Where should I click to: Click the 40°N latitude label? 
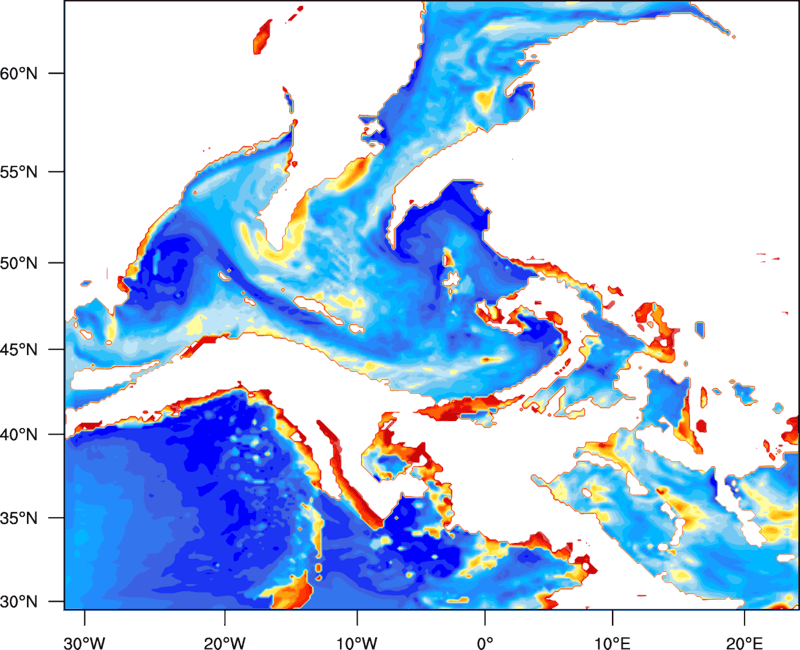pos(19,435)
